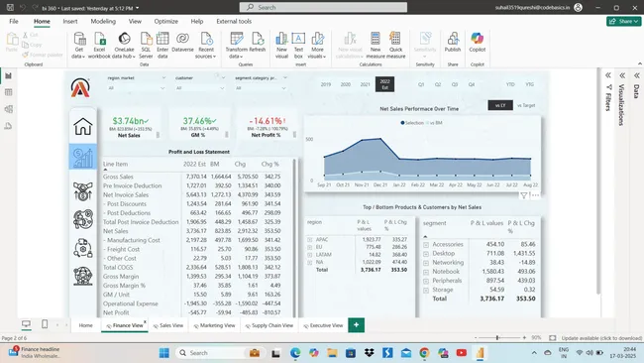The width and height of the screenshot is (644, 363).
Task: Open the Enter data tool
Action: click(x=162, y=46)
